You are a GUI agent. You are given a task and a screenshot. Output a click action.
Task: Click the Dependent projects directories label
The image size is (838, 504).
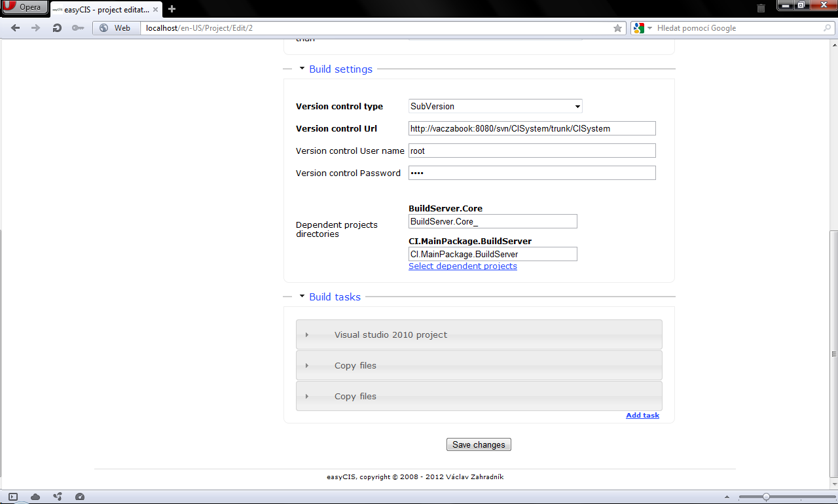[337, 229]
